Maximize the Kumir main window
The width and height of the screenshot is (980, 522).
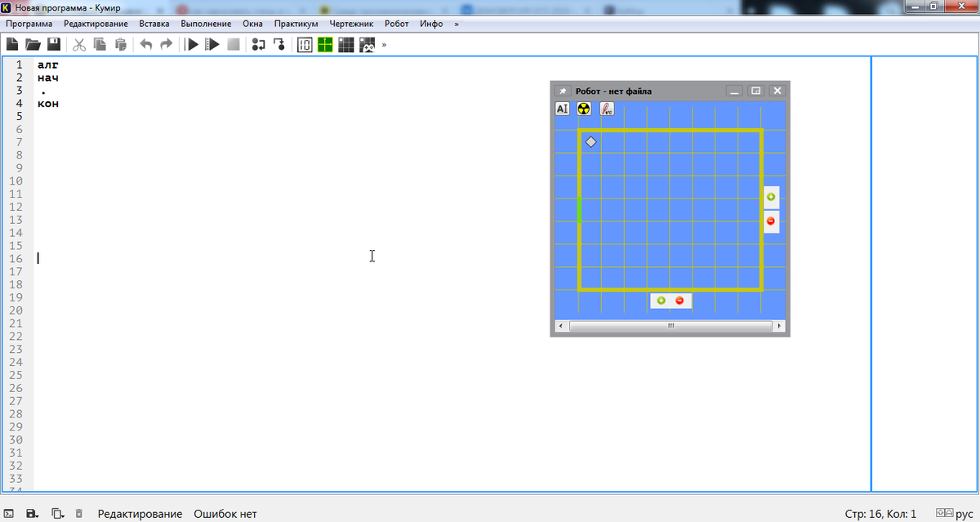(933, 5)
